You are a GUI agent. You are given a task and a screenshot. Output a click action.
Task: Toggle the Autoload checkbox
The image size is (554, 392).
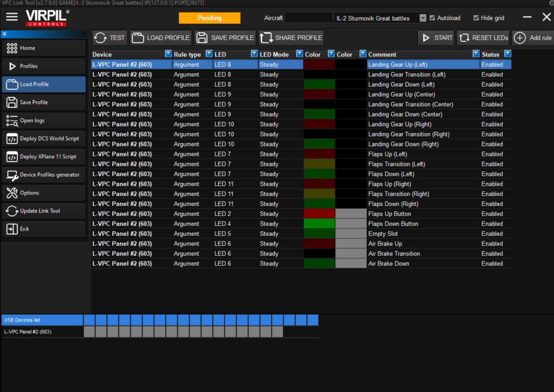(433, 18)
